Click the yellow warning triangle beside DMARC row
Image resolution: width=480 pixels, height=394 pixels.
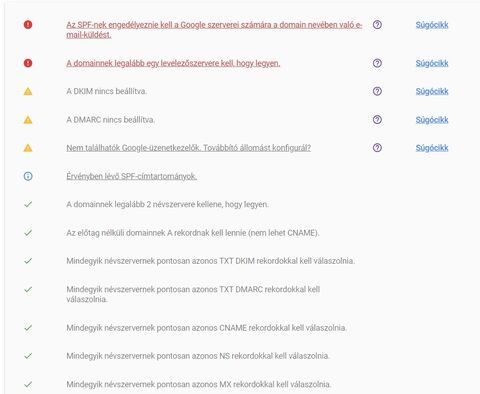click(28, 120)
